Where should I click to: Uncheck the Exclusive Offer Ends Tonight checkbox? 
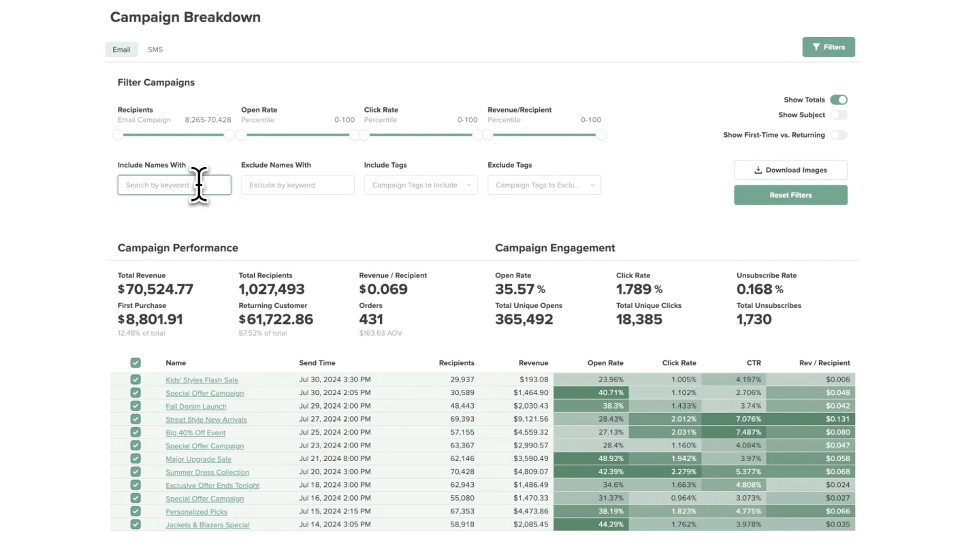[135, 485]
